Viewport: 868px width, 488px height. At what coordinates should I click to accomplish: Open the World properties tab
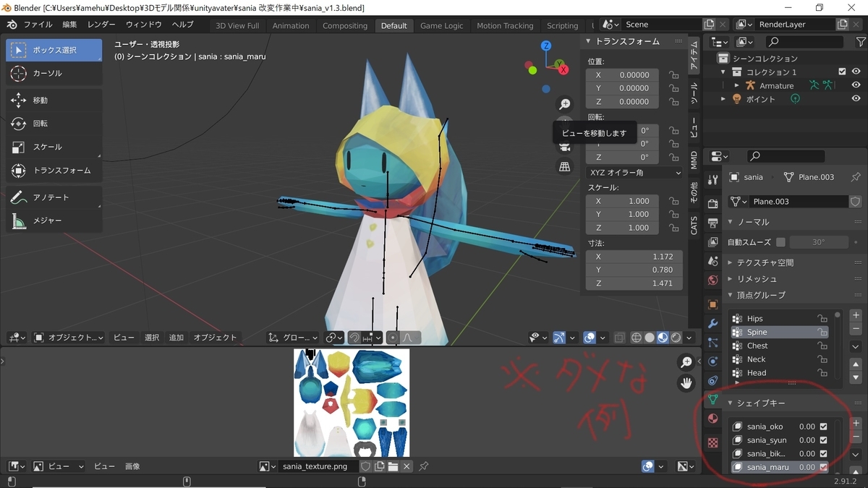click(712, 280)
